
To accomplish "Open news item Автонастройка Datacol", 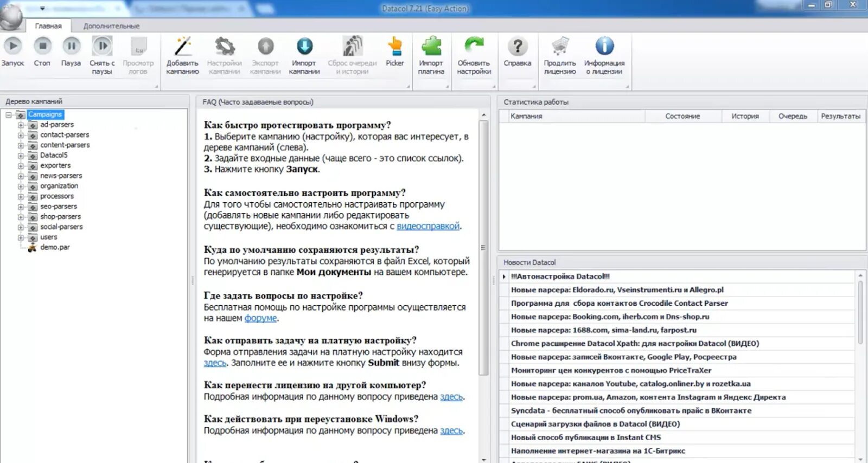I will coord(560,276).
